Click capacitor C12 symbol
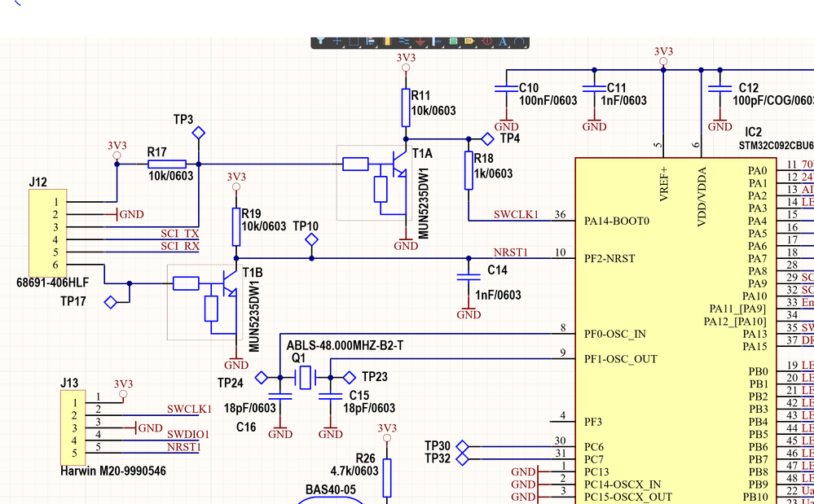 (x=720, y=89)
